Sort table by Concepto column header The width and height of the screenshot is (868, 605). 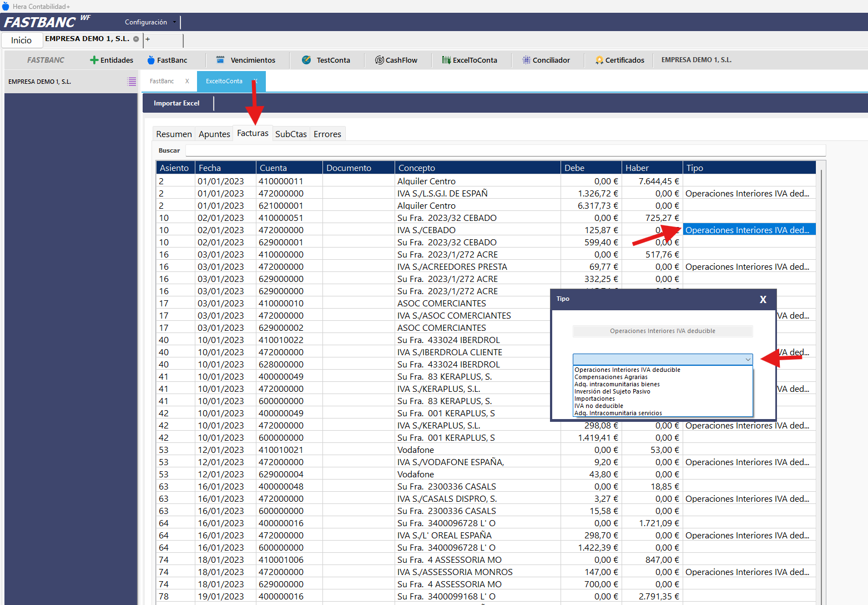[477, 168]
